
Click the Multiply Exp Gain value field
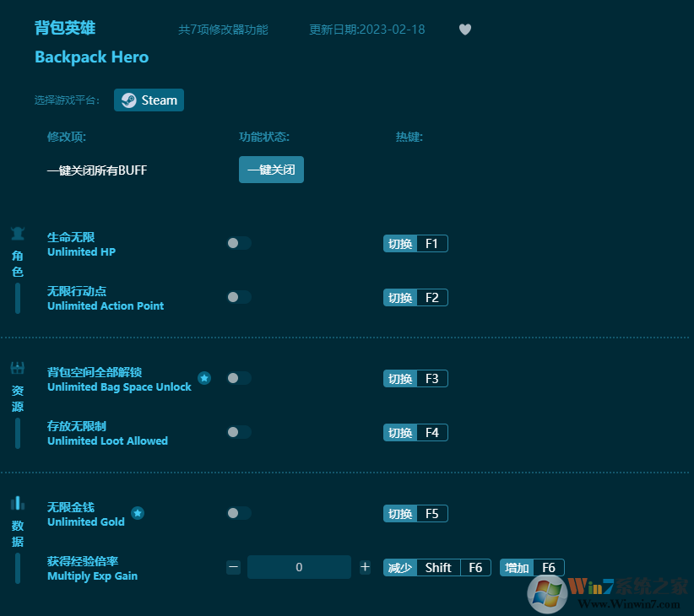299,567
